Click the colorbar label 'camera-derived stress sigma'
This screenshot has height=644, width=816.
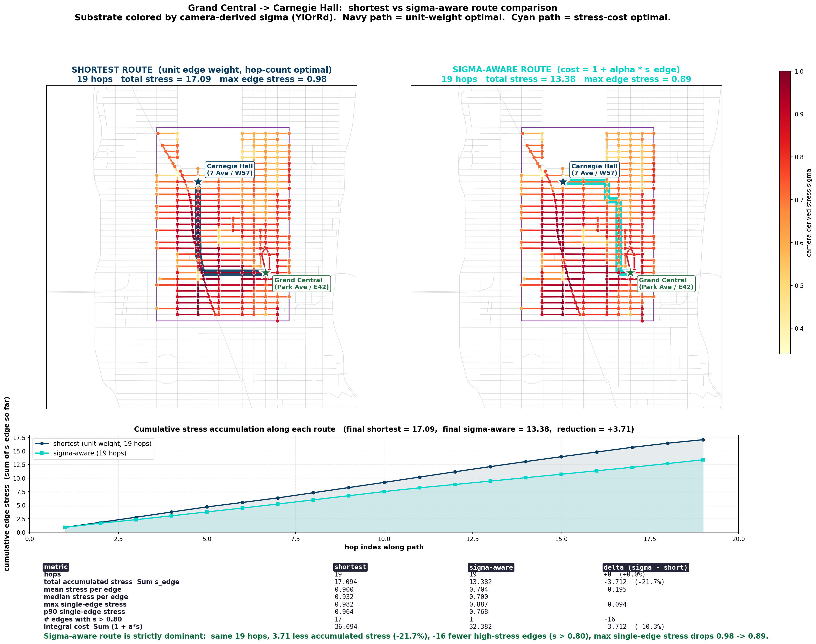point(808,213)
